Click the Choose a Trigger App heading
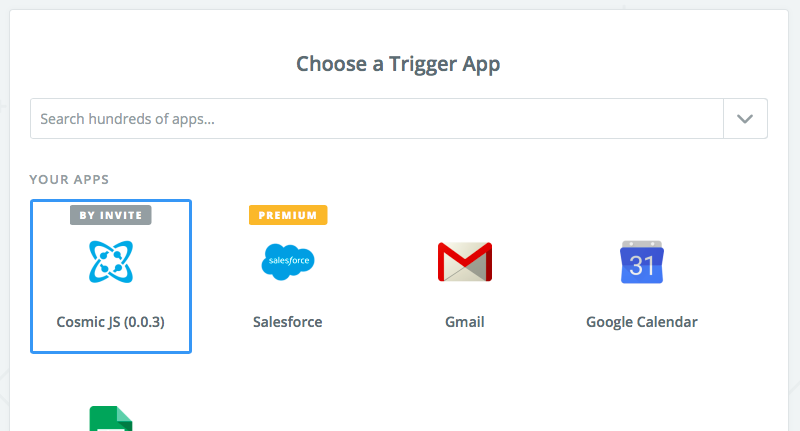 398,65
